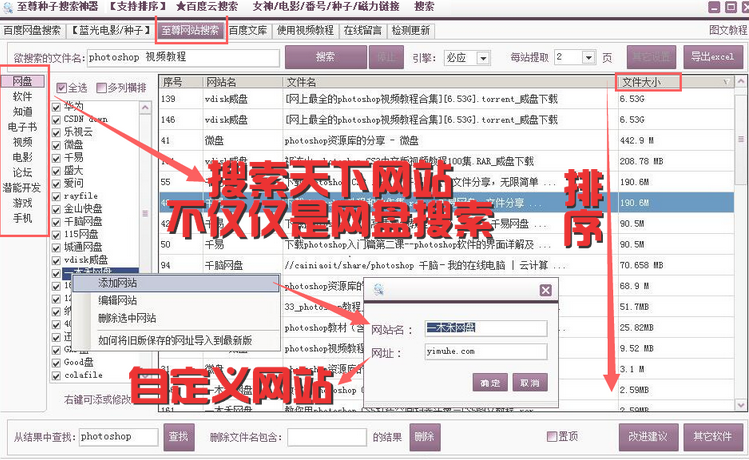Enable the 多列排列 checkbox
749x460 pixels.
tap(101, 88)
